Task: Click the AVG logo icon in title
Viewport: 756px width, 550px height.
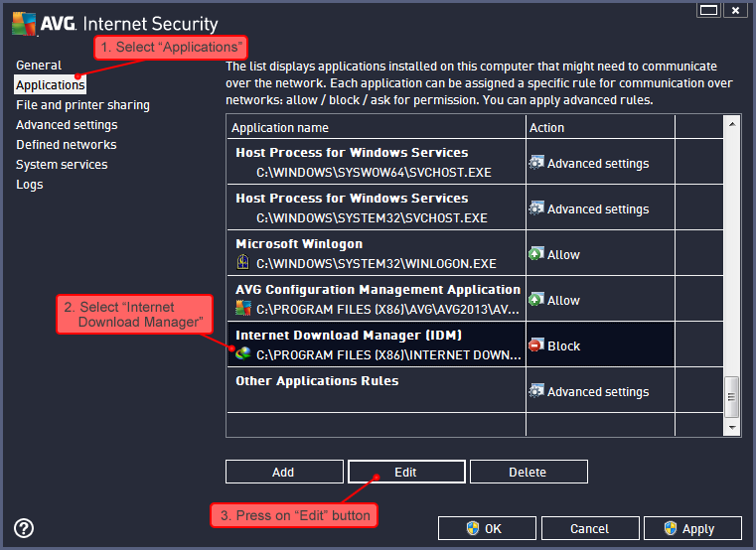Action: 24,23
